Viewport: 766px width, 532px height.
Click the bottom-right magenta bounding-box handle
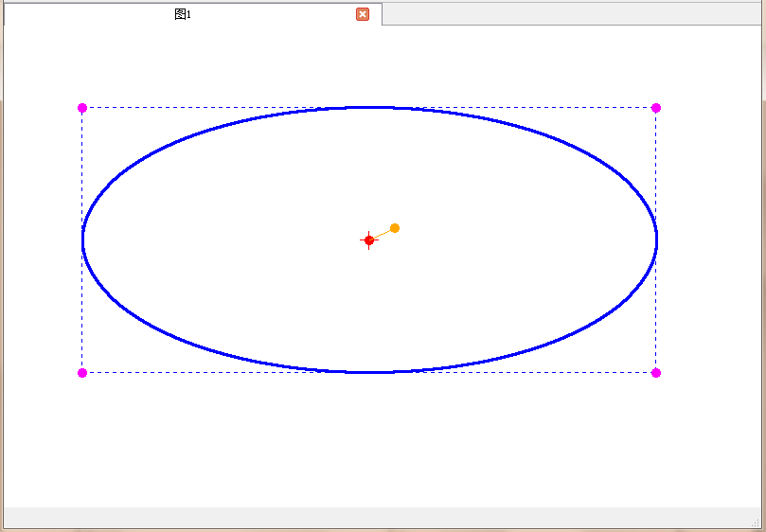656,373
